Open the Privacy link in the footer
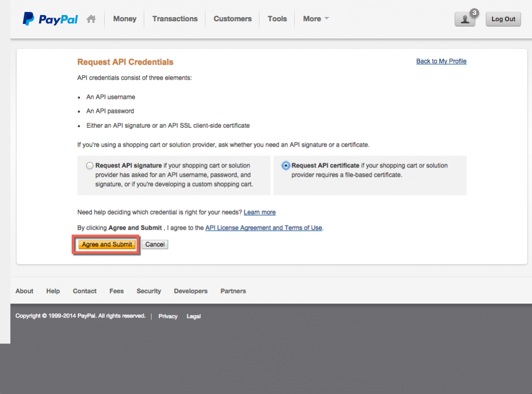532x394 pixels. tap(168, 316)
